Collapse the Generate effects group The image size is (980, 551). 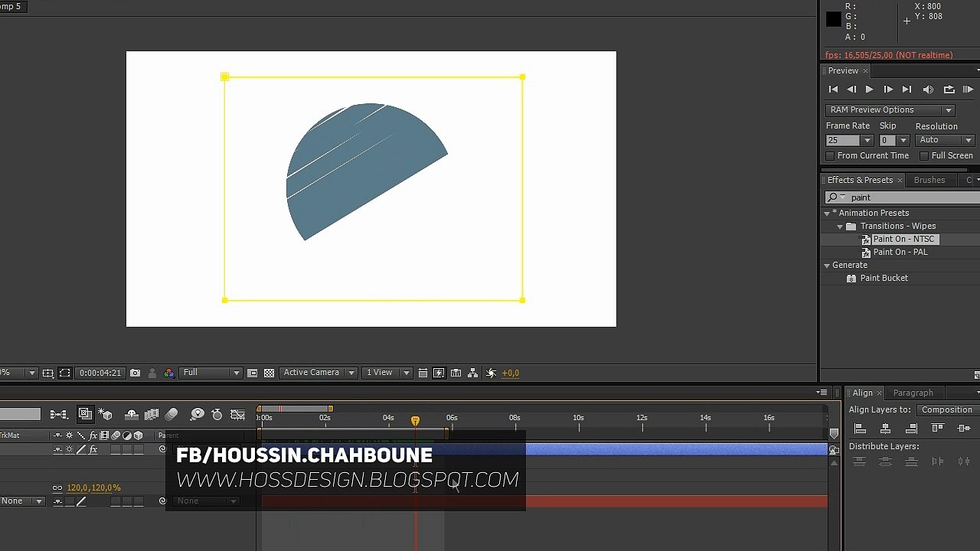click(828, 266)
